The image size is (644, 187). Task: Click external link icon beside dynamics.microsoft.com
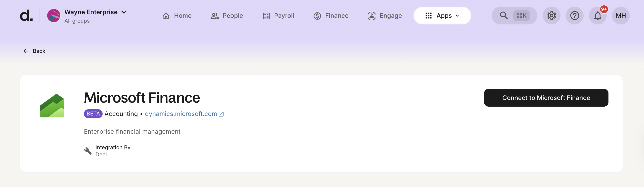(x=221, y=114)
